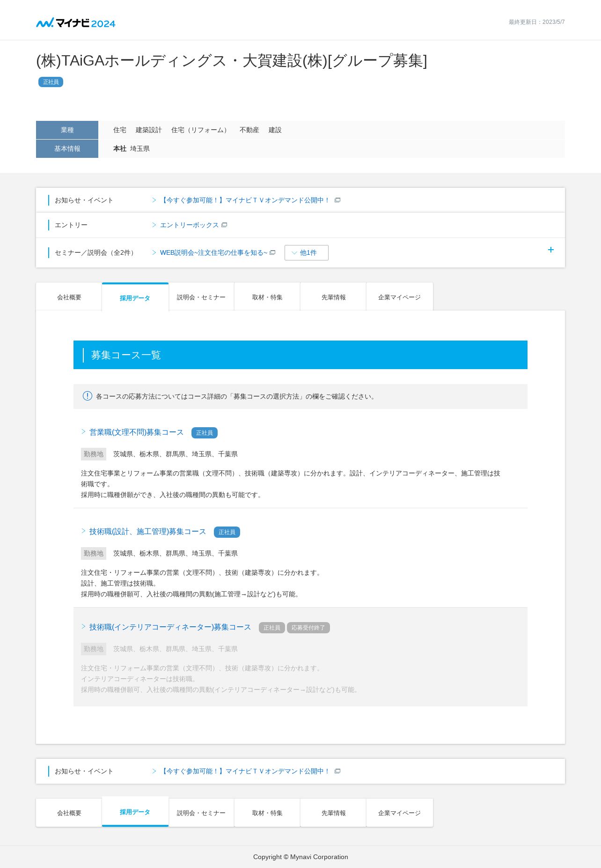Click 応募受付終了 badge on interior coordinator course
Viewport: 601px width, 868px height.
point(308,628)
